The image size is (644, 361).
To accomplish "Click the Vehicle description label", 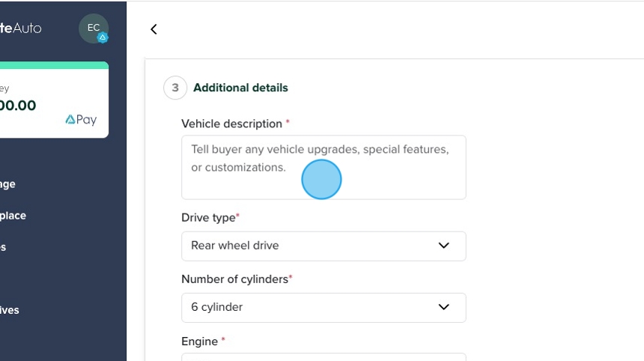I will 231,124.
